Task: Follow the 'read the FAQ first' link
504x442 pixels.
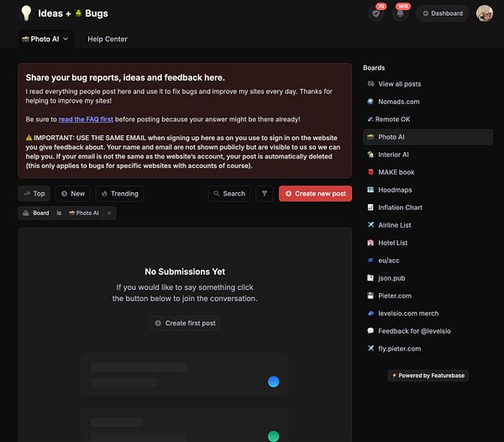Action: click(x=86, y=119)
